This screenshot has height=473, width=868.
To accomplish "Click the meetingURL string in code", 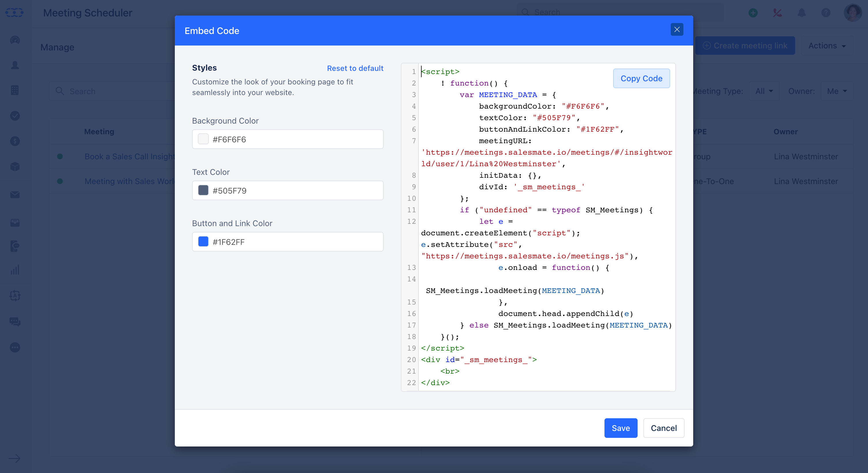I will [x=546, y=158].
